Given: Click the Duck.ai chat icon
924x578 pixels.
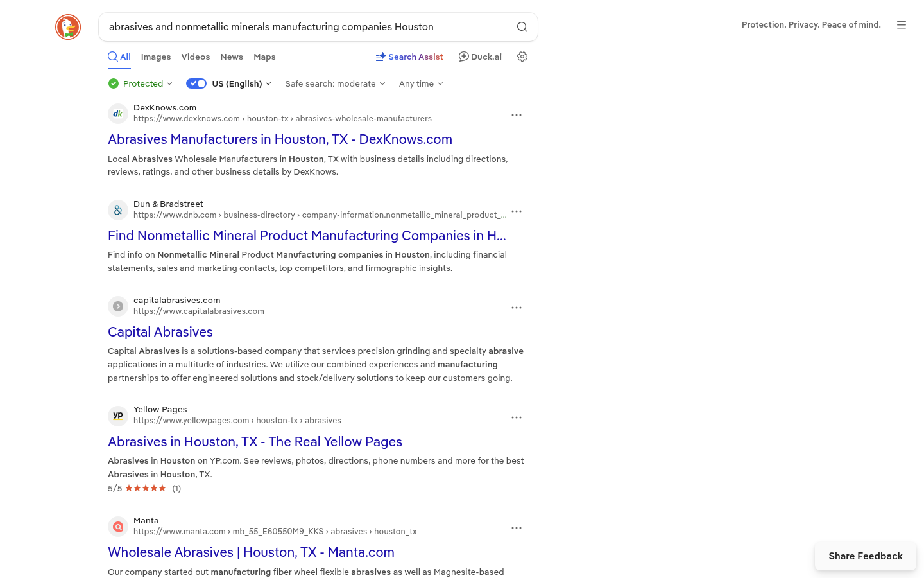Looking at the screenshot, I should point(463,57).
